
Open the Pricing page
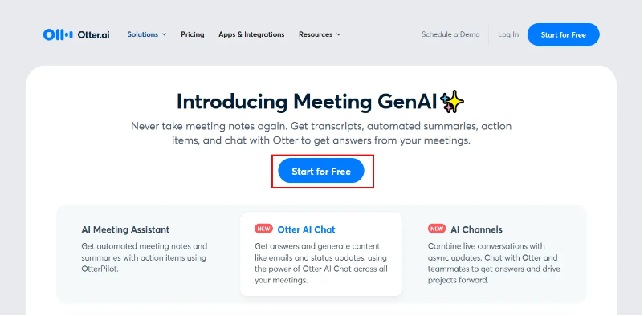(193, 34)
